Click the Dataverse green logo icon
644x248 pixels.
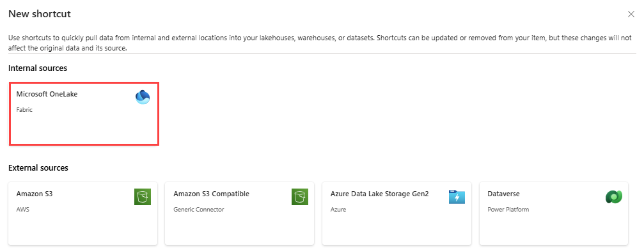pyautogui.click(x=614, y=197)
